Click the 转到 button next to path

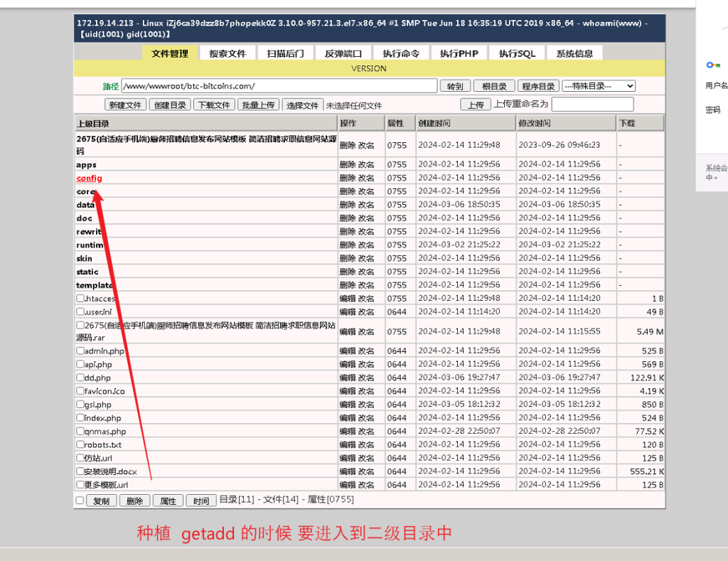pyautogui.click(x=455, y=86)
